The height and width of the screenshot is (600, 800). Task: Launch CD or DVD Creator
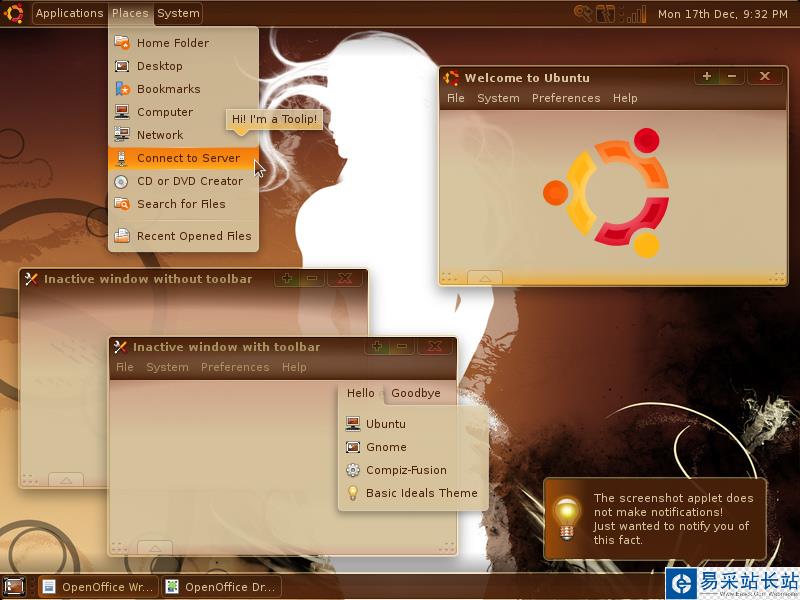pos(183,181)
